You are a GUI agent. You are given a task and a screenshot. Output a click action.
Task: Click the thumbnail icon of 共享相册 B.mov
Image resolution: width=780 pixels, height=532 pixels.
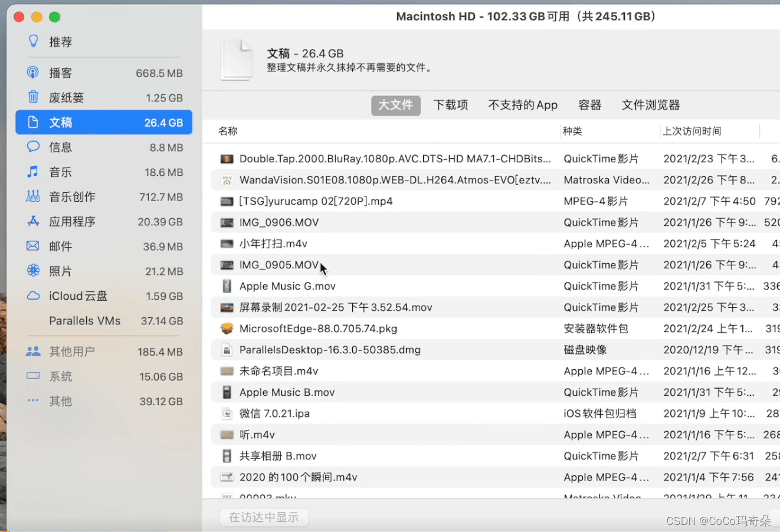point(227,456)
